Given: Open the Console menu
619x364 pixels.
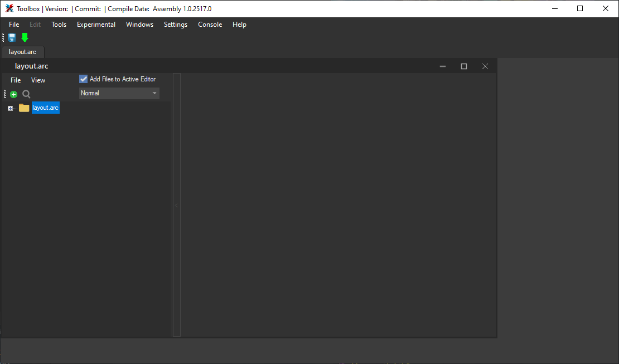Looking at the screenshot, I should click(210, 25).
